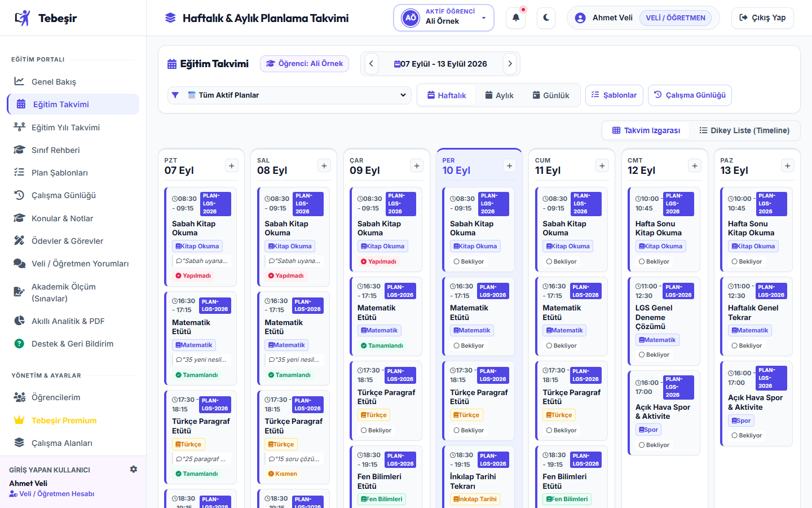
Task: Add plan to 08 Eyl with plus
Action: 324,165
